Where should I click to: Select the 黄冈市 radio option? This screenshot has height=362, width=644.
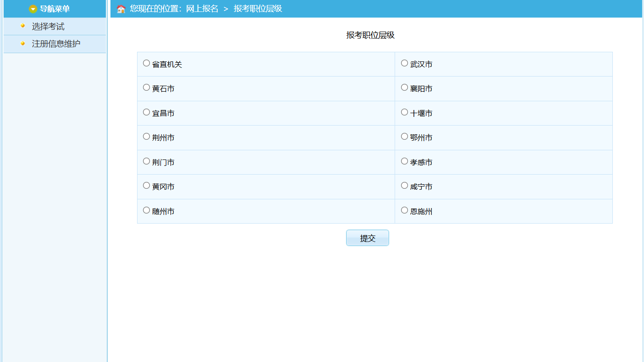[x=146, y=186]
